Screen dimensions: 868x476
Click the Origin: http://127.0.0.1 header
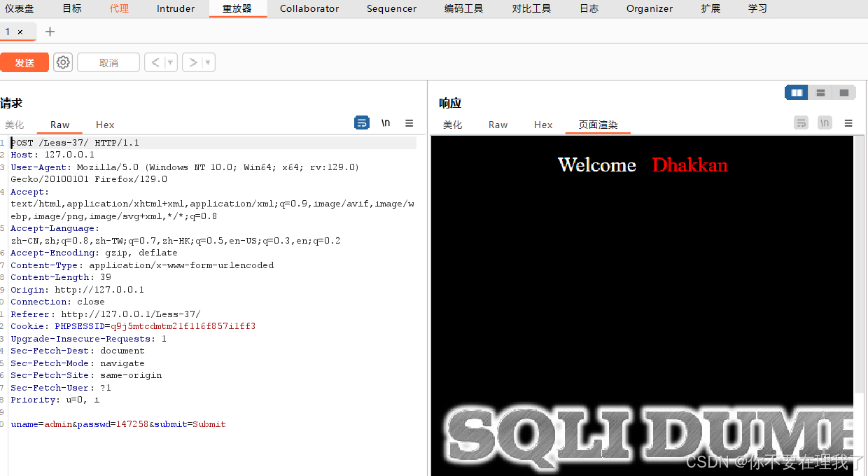click(x=77, y=290)
